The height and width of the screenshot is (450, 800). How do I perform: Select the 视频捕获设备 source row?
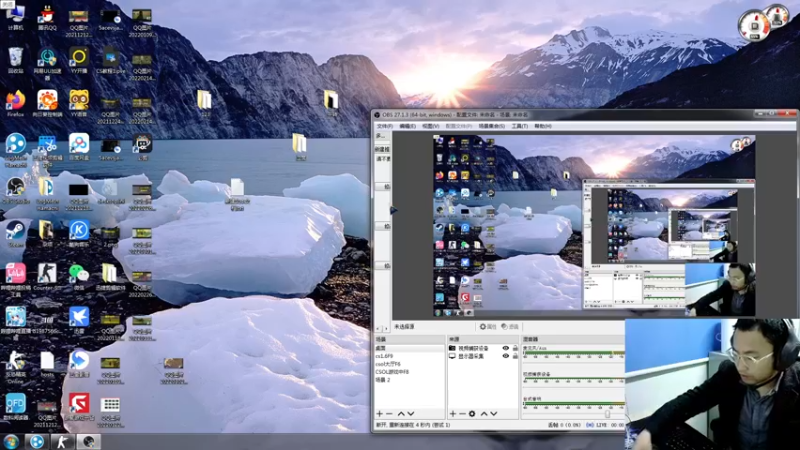(x=483, y=348)
